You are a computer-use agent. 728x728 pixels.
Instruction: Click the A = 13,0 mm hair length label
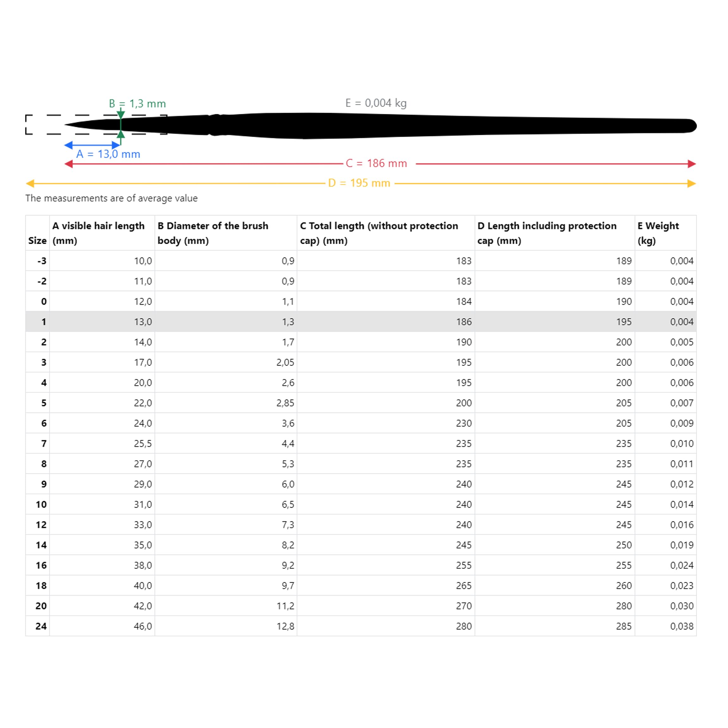(108, 154)
